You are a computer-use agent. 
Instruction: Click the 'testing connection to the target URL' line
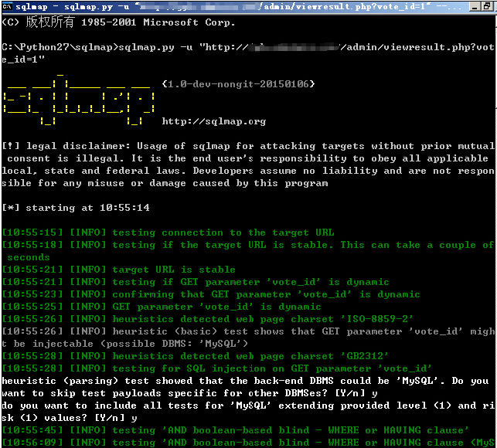click(168, 232)
